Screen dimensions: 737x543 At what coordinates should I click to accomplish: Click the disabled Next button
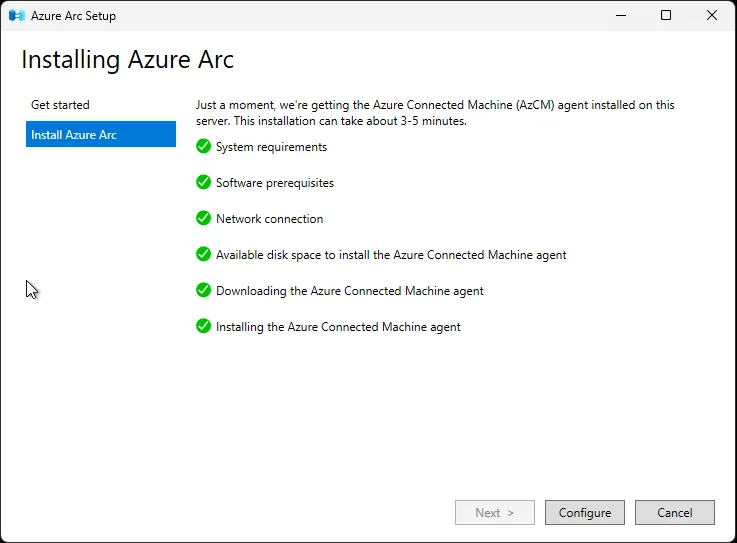pyautogui.click(x=494, y=512)
